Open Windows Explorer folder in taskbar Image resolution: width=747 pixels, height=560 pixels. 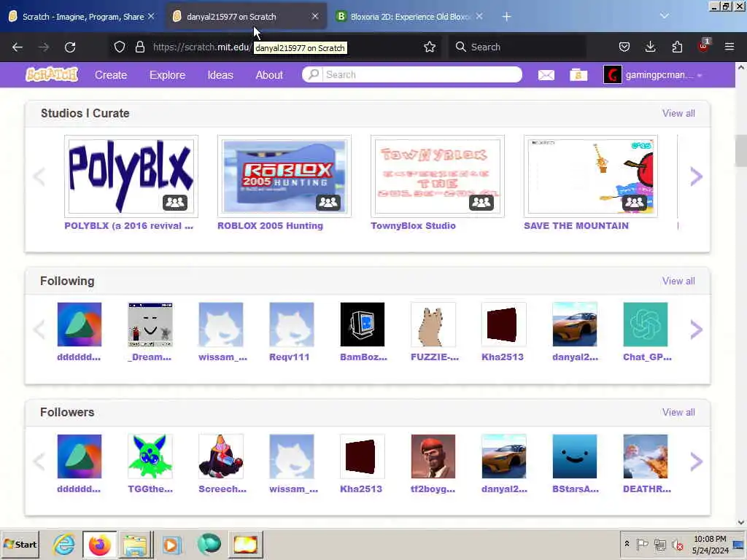135,544
